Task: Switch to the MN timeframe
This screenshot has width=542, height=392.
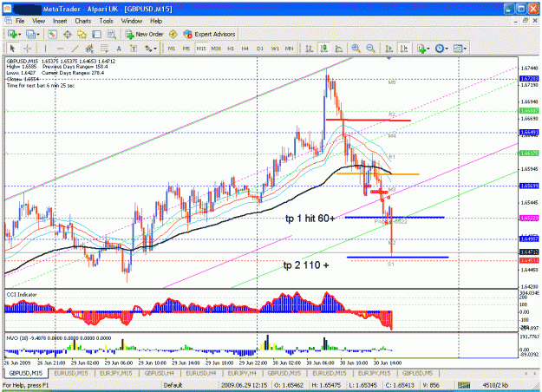Action: (290, 49)
